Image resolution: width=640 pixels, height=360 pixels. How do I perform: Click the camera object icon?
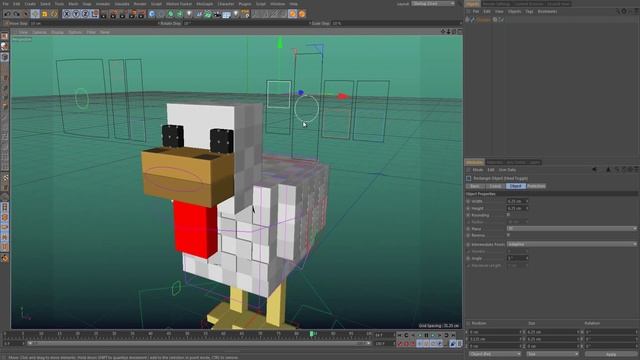tap(217, 14)
